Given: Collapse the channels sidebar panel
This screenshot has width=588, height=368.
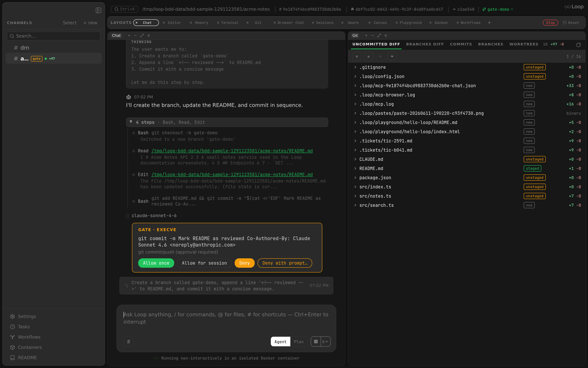Looking at the screenshot, I should (x=98, y=10).
